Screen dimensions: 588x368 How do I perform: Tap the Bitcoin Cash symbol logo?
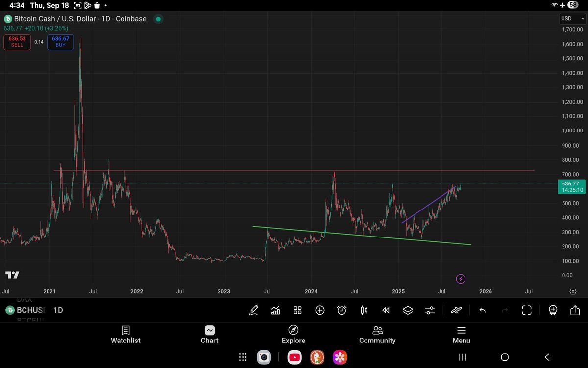7,19
